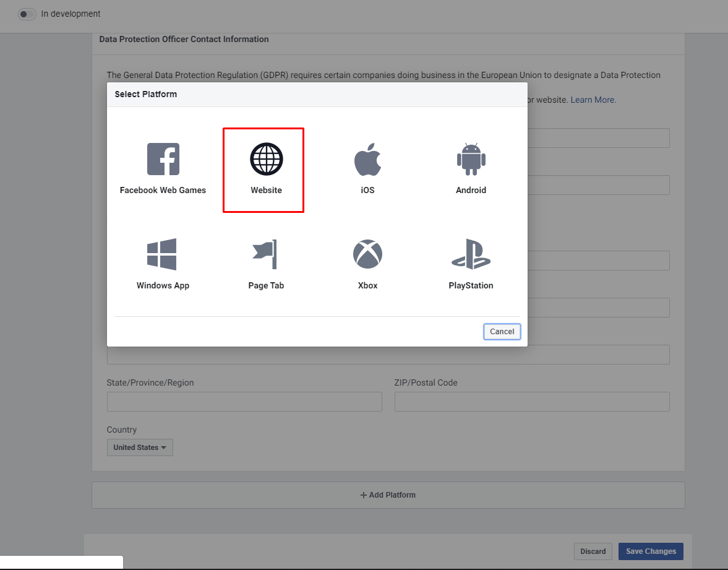
Task: Open the Learn More link
Action: click(593, 100)
